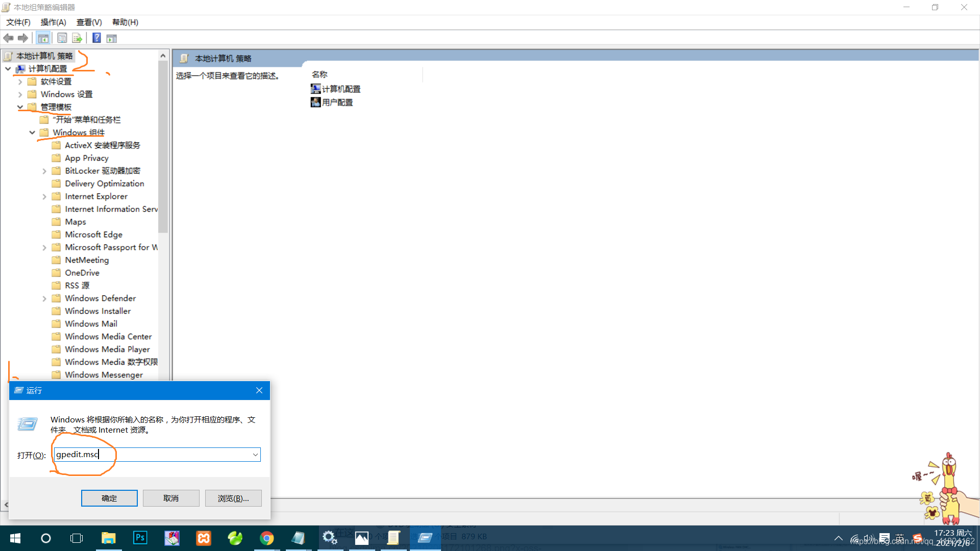Expand the Microsoft Passport for W node
Screen dimensions: 980x551
point(44,247)
